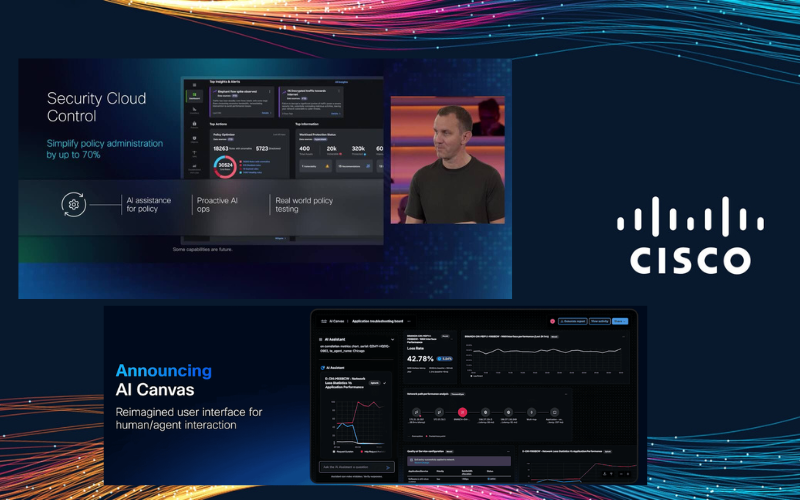800x500 pixels.
Task: Click the 'Real world policy testing' text
Action: pos(304,205)
